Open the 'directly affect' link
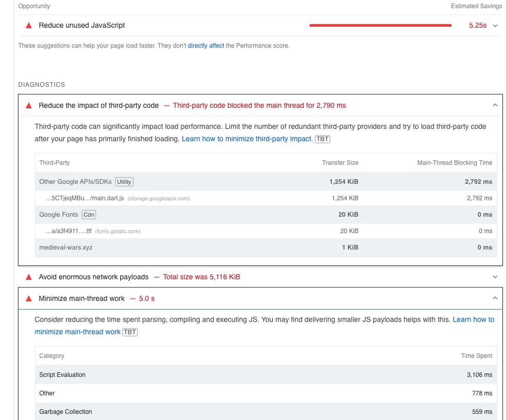This screenshot has width=506, height=420. (x=206, y=46)
